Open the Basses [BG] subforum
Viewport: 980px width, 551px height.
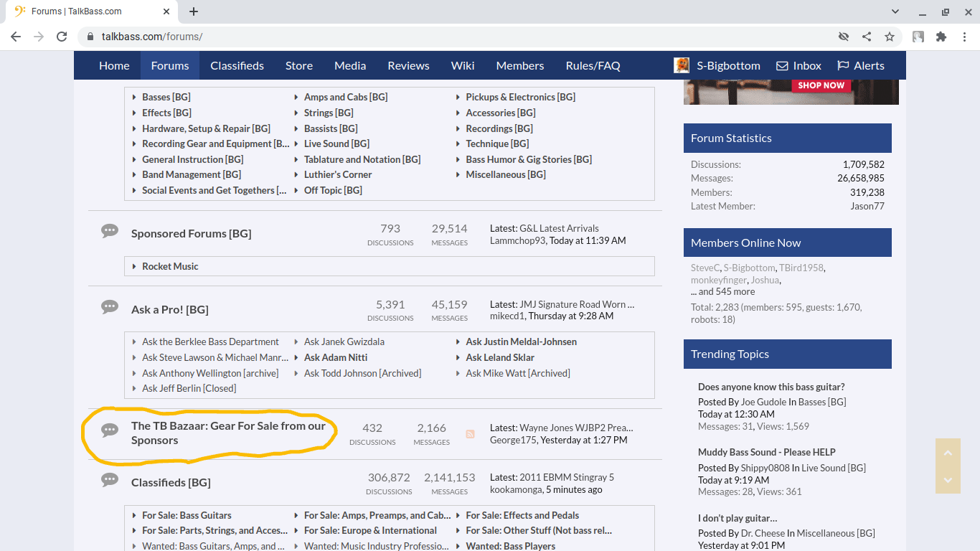point(166,97)
